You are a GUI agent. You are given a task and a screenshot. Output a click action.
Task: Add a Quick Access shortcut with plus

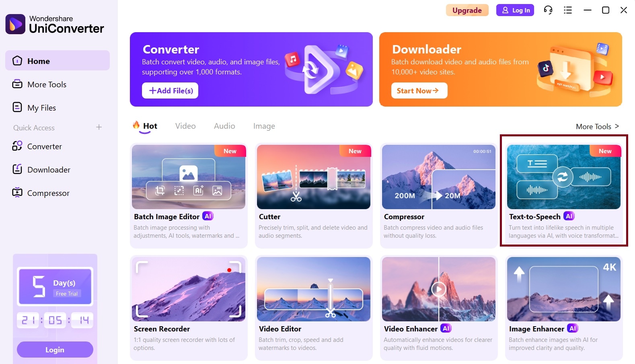[x=99, y=127]
